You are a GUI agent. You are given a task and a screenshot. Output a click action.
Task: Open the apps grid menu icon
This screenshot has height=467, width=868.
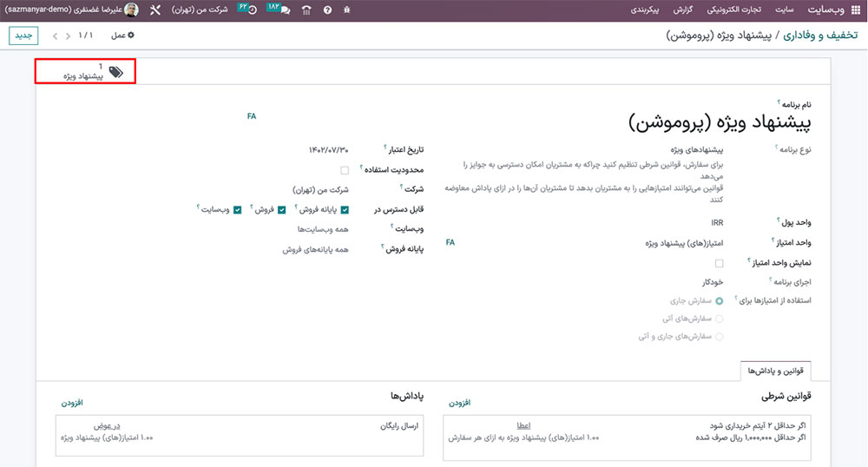854,10
